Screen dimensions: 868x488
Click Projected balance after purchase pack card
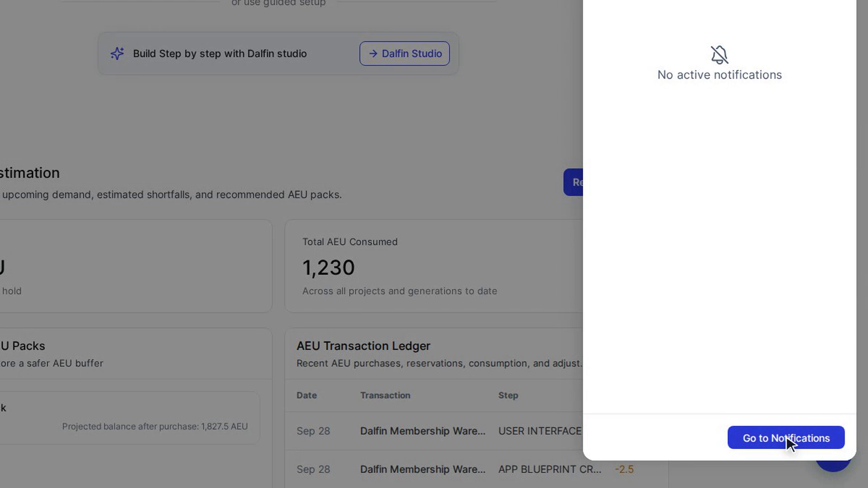(130, 418)
